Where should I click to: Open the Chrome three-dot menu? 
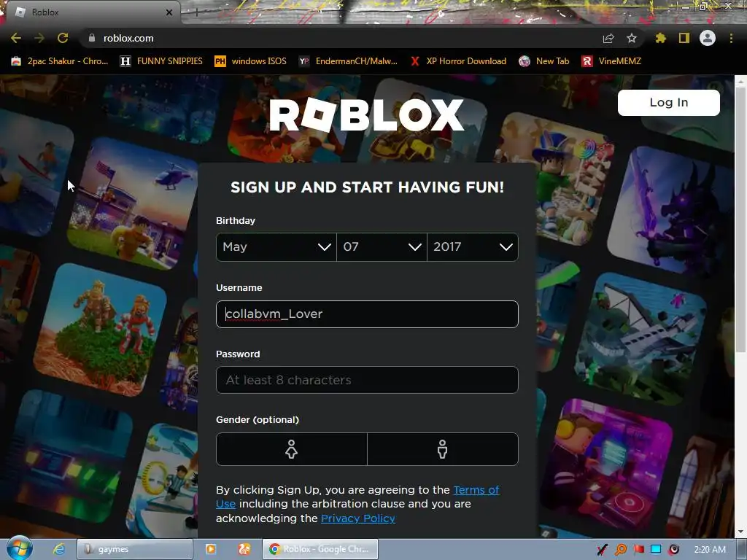click(731, 38)
